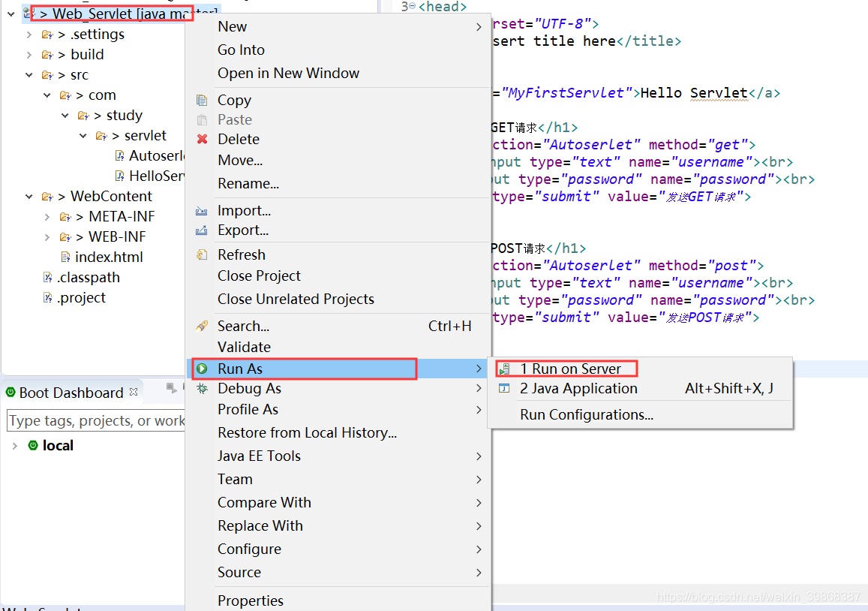Screen dimensions: 868x611
Task: Select Restore from Local History...
Action: (338, 432)
